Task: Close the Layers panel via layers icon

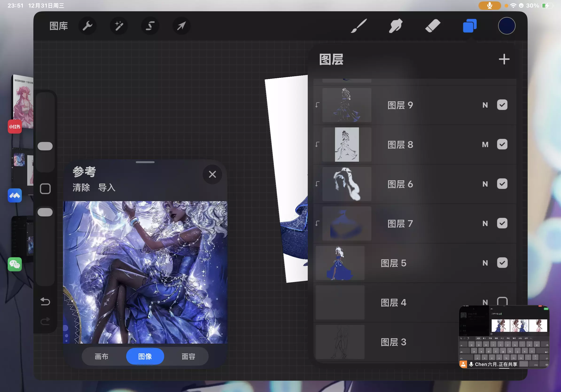Action: pos(469,26)
